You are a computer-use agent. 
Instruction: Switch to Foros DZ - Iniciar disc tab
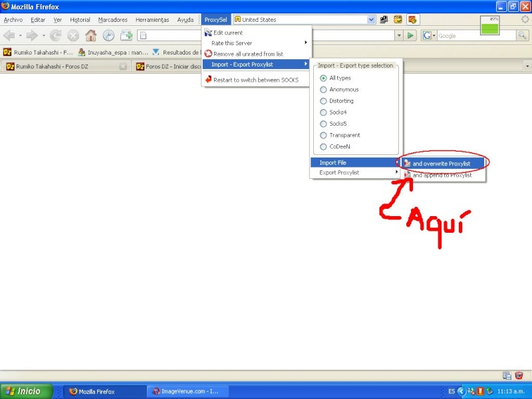[x=168, y=66]
